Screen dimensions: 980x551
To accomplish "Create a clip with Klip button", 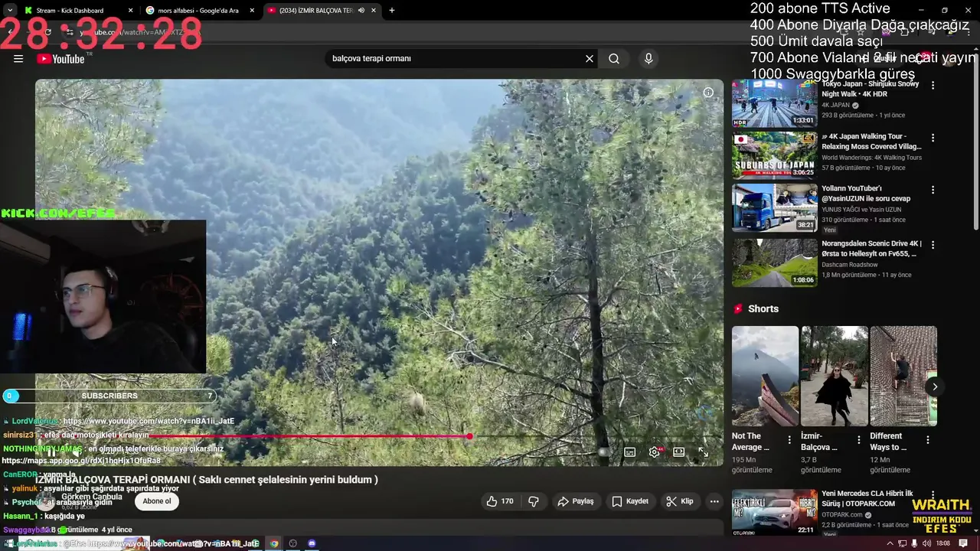I will point(680,501).
